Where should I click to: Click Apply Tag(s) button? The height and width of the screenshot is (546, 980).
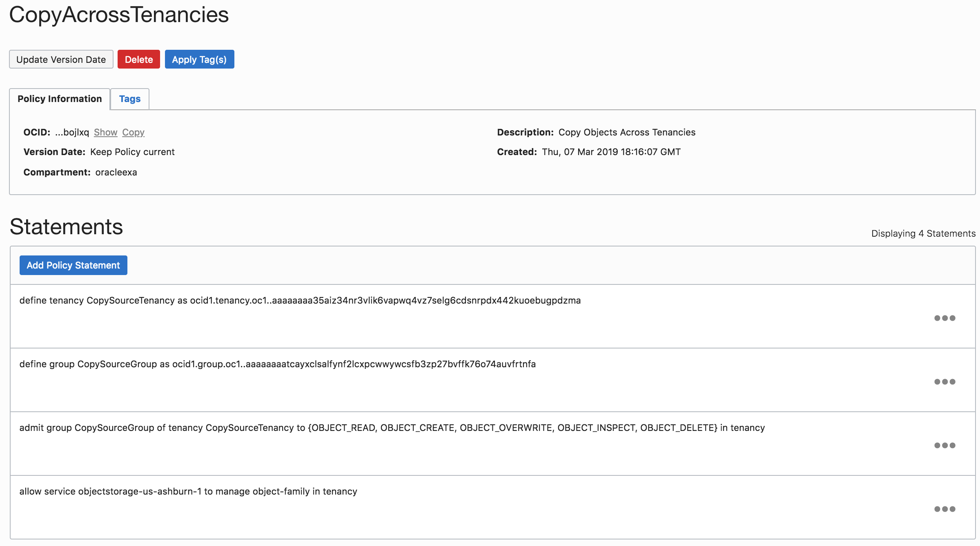199,60
